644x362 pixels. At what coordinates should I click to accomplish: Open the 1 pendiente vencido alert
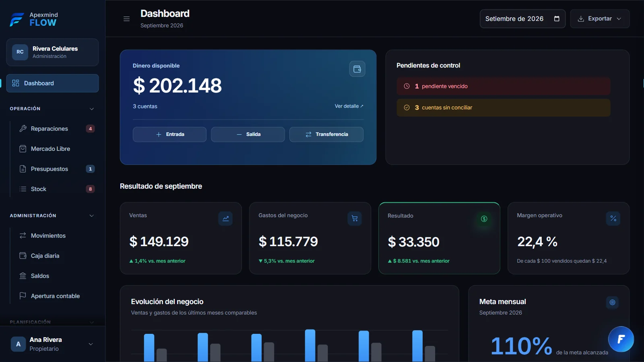[504, 86]
